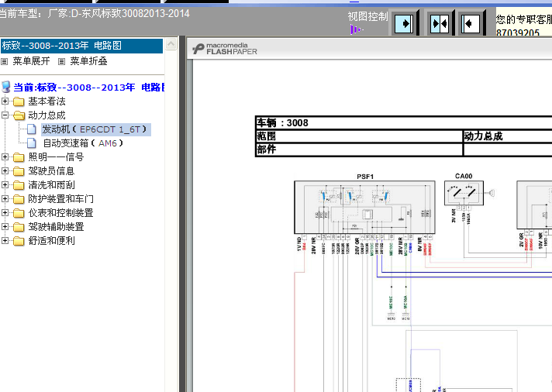Click the 舒适和便利 folder icon
The image size is (552, 392).
[x=19, y=241]
